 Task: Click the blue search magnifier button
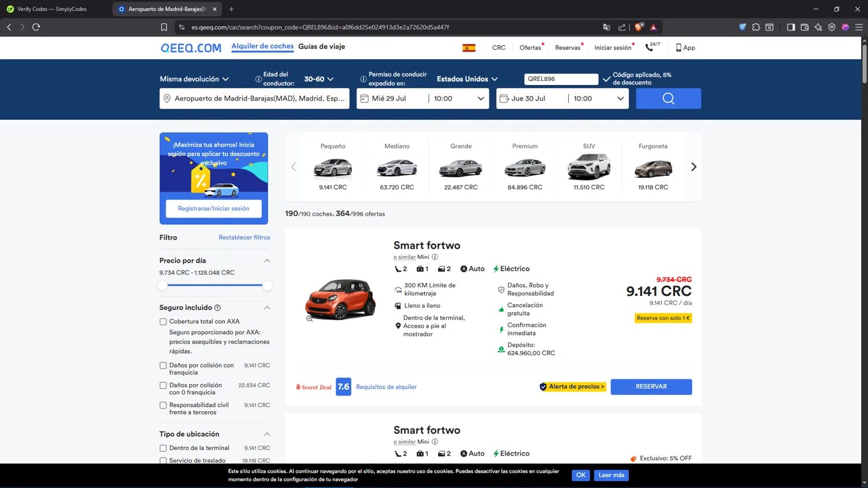pyautogui.click(x=668, y=98)
